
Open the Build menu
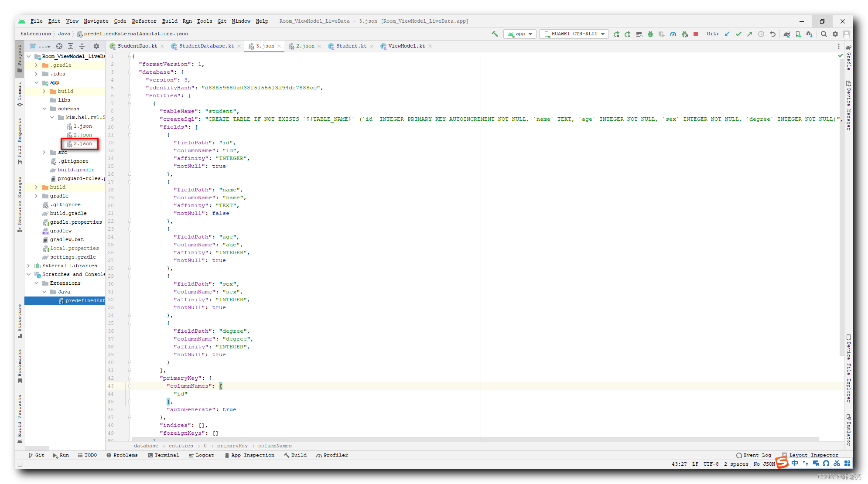point(170,21)
